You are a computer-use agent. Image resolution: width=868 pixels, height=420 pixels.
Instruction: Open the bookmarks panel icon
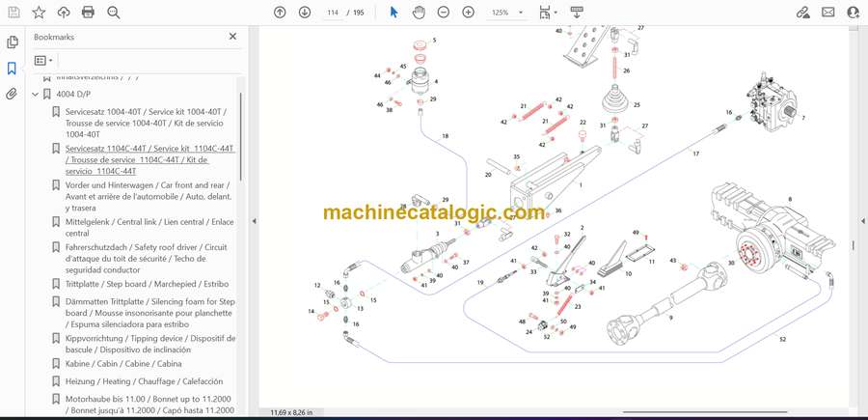[x=12, y=69]
